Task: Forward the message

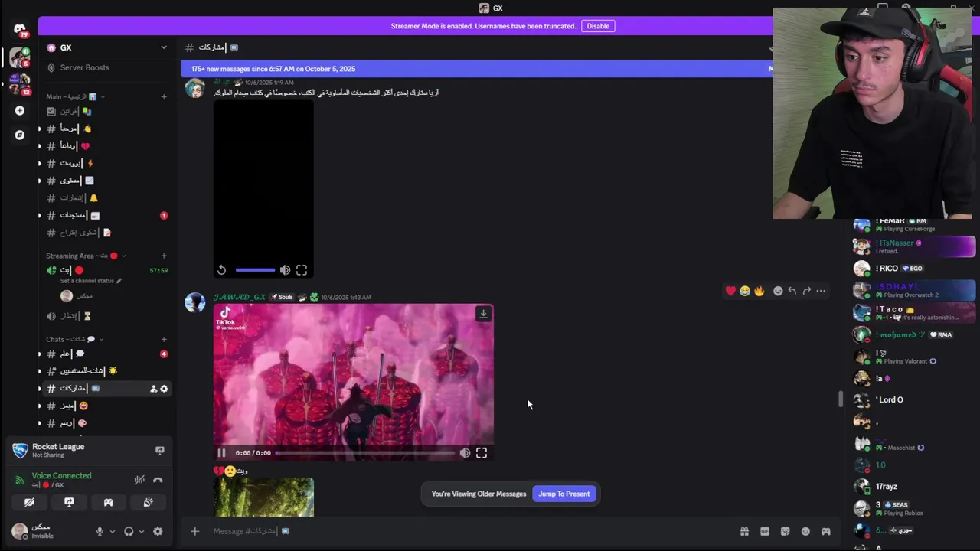Action: point(807,291)
